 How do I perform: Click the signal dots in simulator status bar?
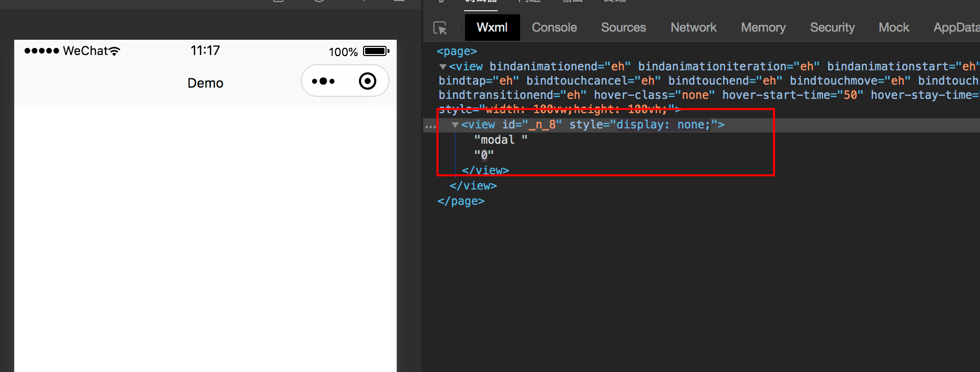[41, 51]
